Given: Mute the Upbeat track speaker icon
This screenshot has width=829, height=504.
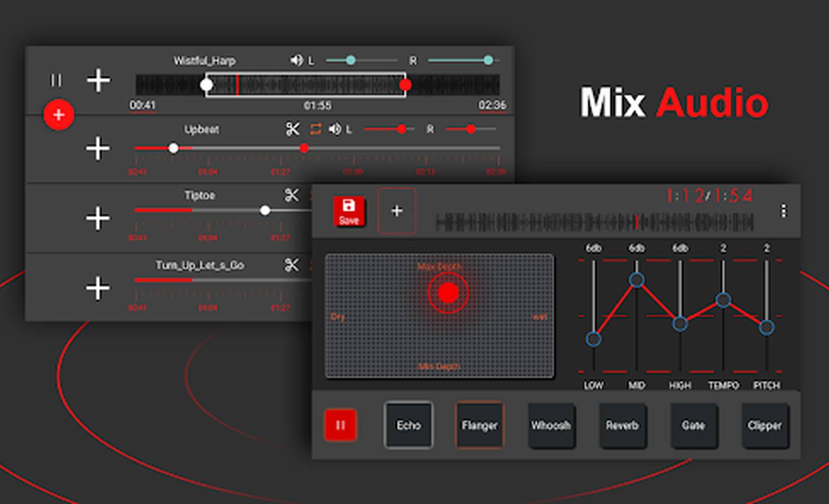Looking at the screenshot, I should (335, 129).
